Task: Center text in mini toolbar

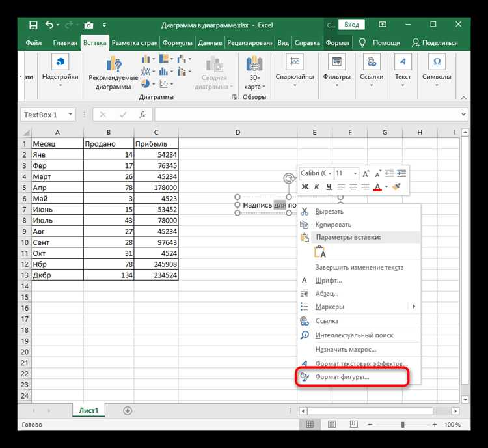Action: (353, 187)
